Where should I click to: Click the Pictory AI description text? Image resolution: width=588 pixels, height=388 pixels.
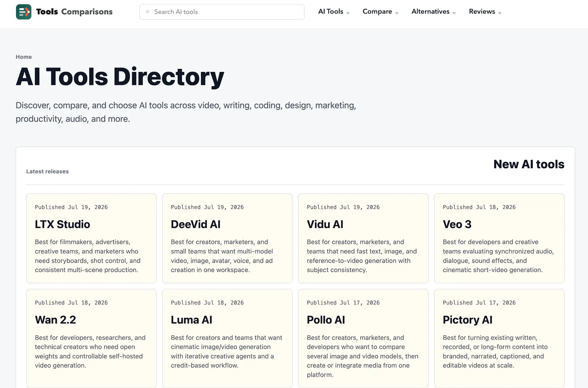[x=495, y=351]
